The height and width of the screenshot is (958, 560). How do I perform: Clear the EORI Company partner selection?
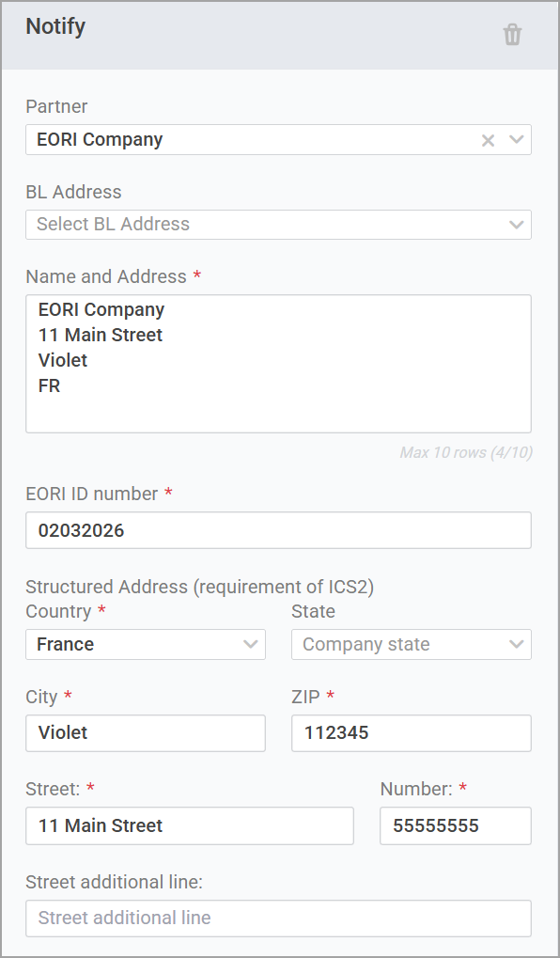(488, 140)
